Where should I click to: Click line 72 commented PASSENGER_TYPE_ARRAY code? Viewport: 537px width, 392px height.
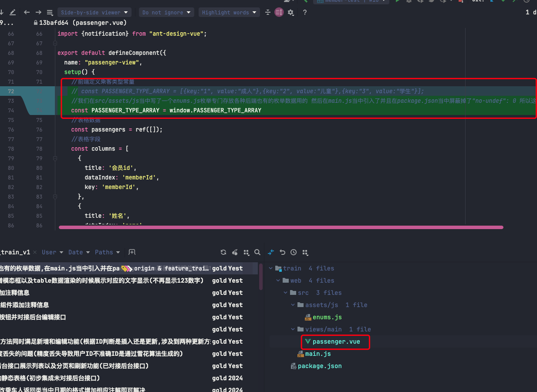[248, 91]
